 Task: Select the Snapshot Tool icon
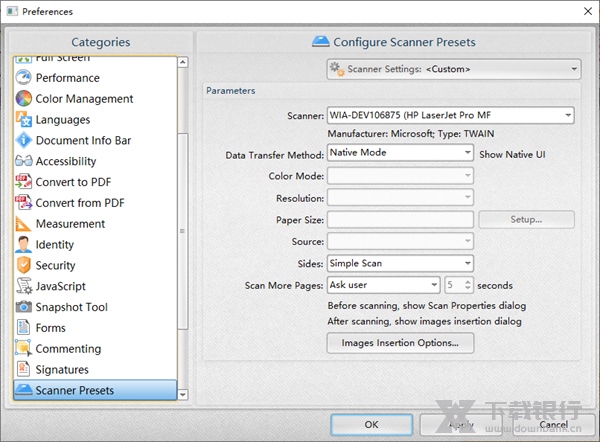click(x=23, y=307)
